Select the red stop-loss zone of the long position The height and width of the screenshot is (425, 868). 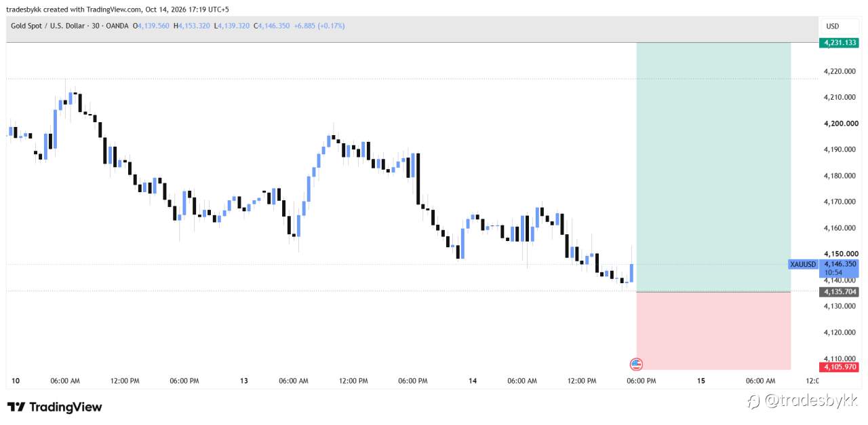(x=713, y=331)
